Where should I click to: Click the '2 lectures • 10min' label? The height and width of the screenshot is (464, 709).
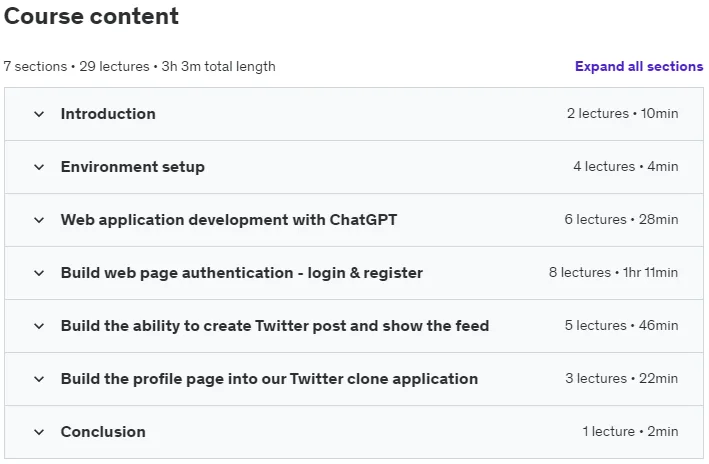622,113
